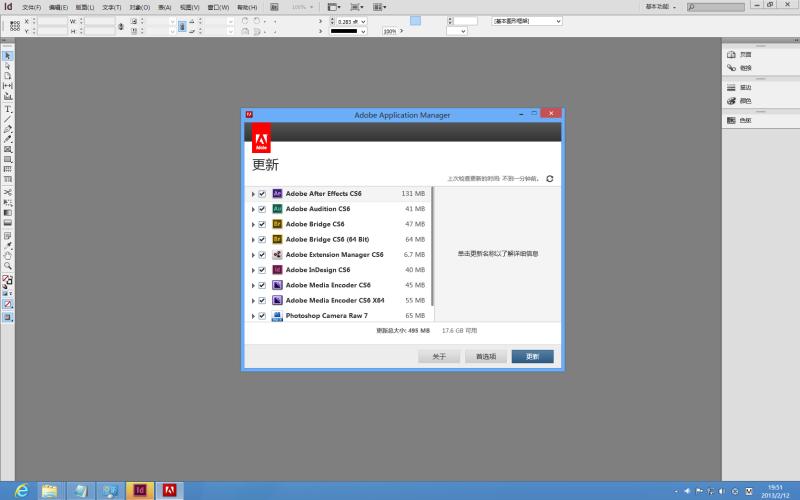Select the Note tool

click(8, 236)
